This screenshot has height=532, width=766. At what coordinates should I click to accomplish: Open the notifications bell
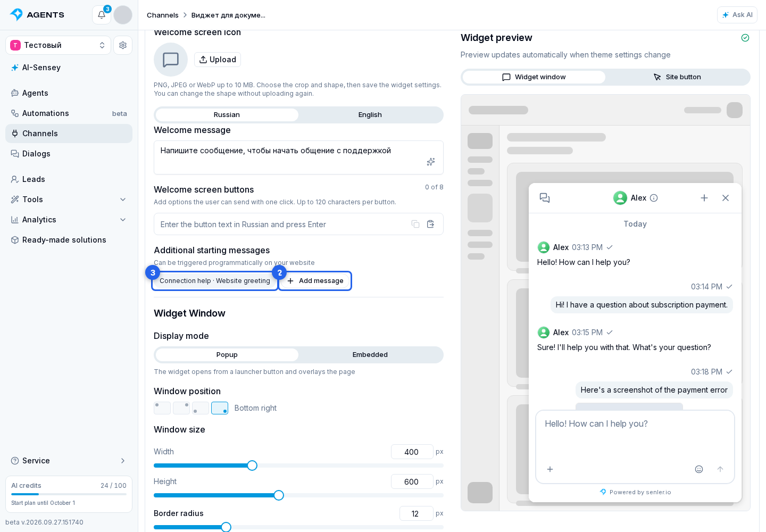pyautogui.click(x=101, y=15)
